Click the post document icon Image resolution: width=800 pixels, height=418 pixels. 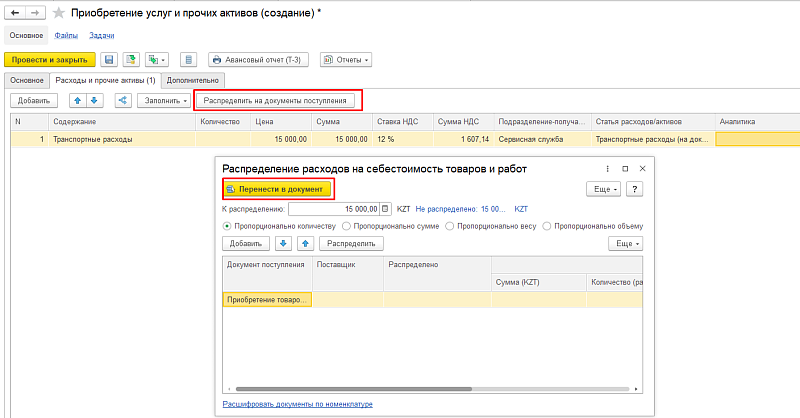(x=130, y=60)
